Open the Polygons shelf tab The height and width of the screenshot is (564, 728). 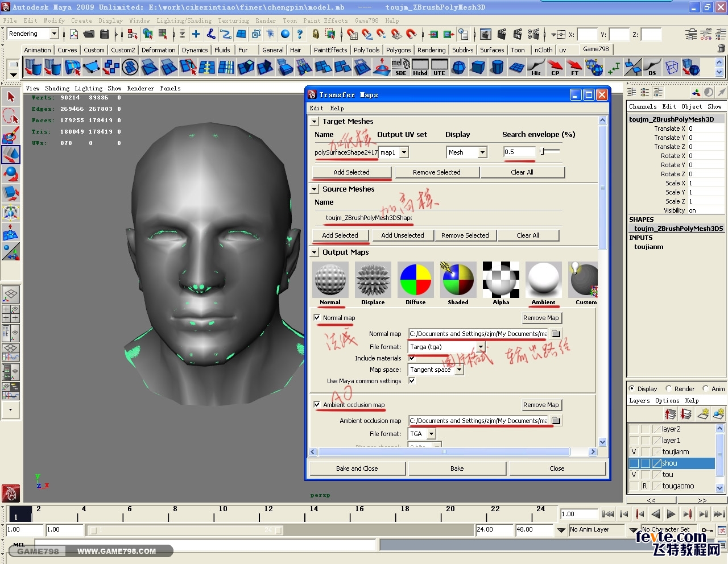click(398, 50)
